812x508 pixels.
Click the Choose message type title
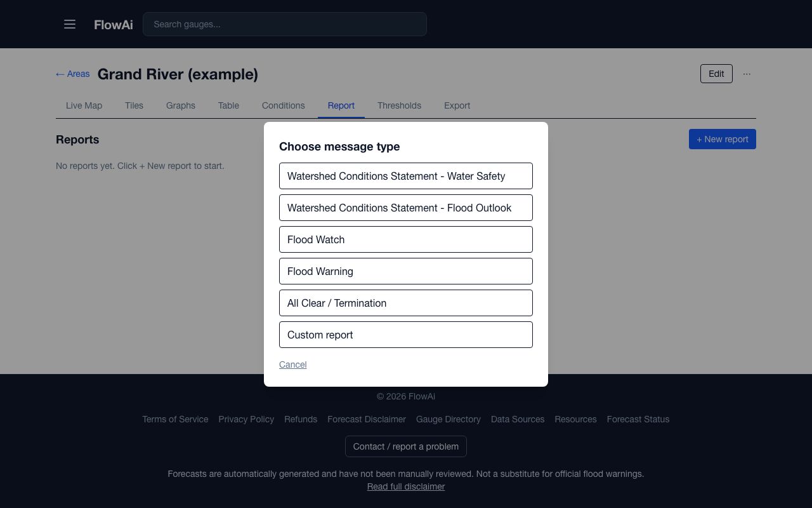tap(339, 147)
